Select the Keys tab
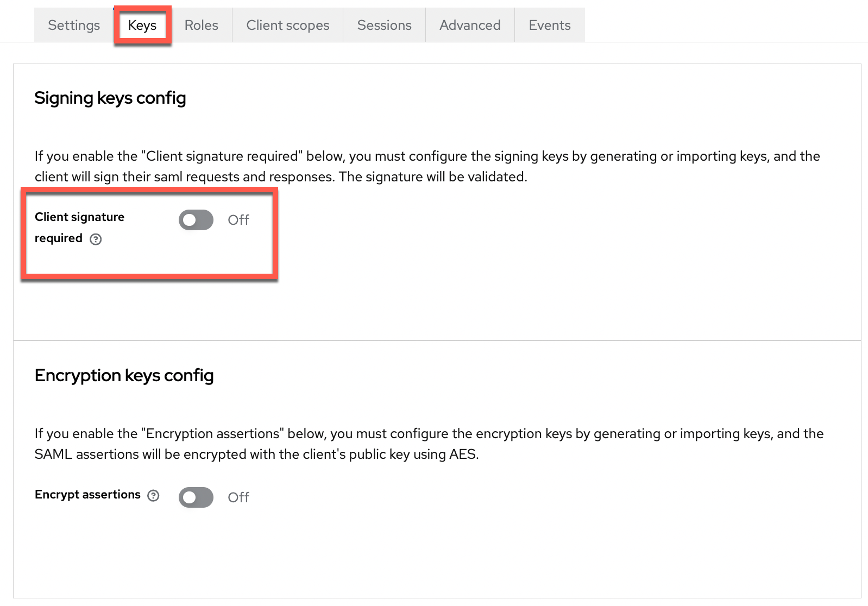868x606 pixels. click(142, 25)
